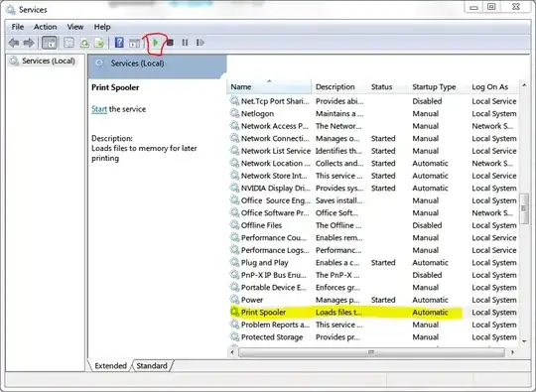Click the Forward arrow toolbar icon
The image size is (536, 392).
[29, 43]
